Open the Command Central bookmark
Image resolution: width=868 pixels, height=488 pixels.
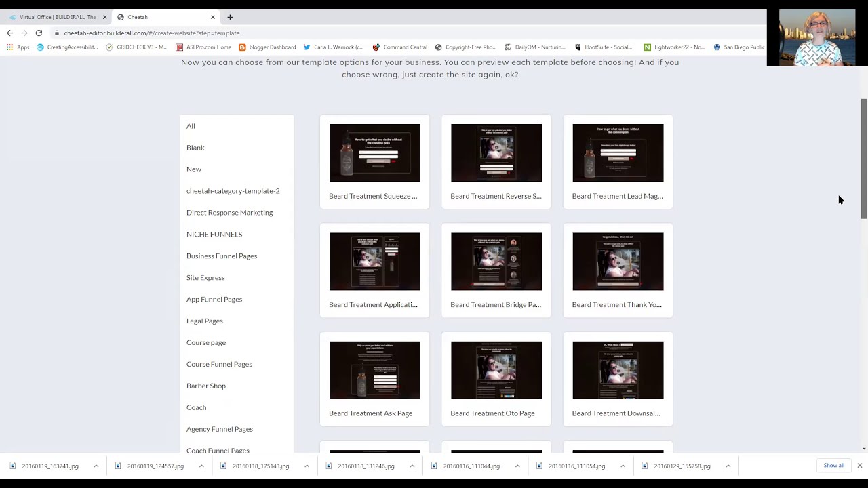pos(400,47)
